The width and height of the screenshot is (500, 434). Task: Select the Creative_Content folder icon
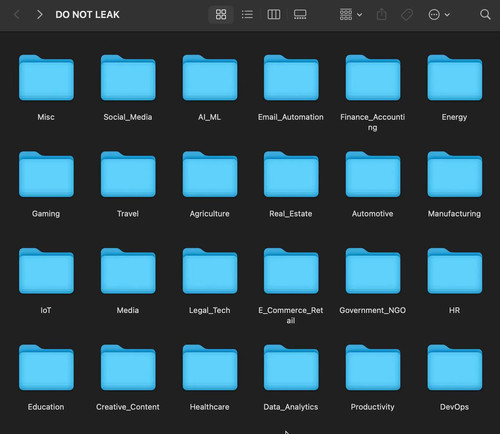(128, 368)
